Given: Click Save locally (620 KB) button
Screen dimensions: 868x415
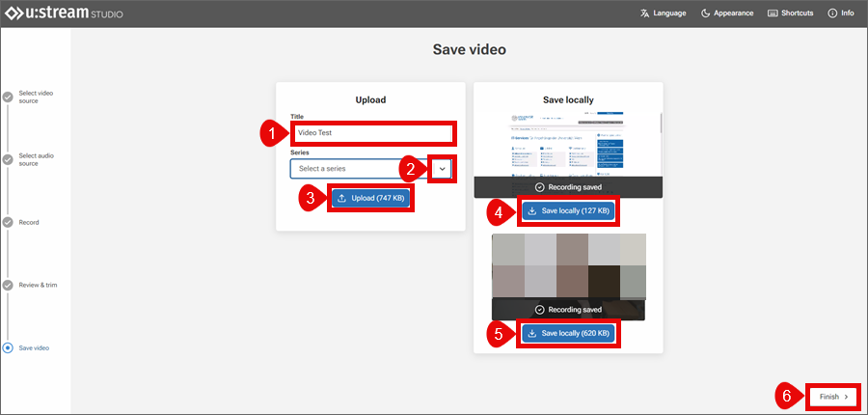Looking at the screenshot, I should click(x=567, y=334).
